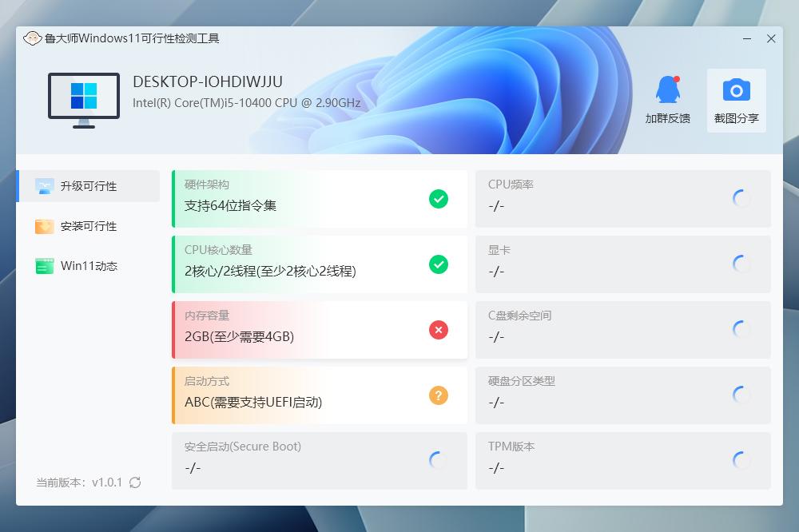Click green checkmark on 硬件架构 card

[438, 199]
